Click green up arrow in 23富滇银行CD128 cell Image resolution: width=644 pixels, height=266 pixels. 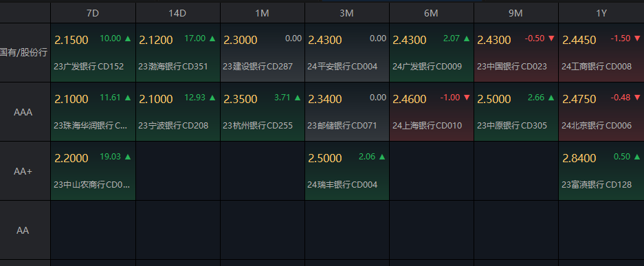pyautogui.click(x=637, y=157)
